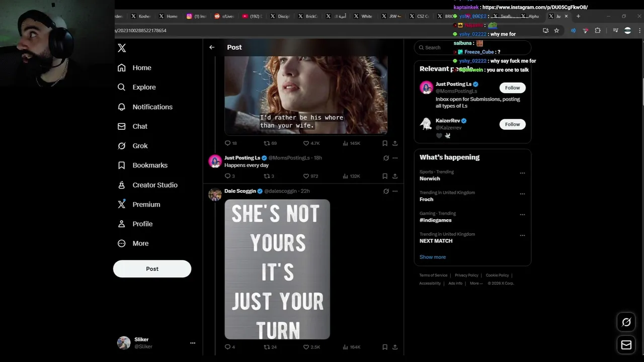Open more options for Norwich trend
The image size is (644, 362).
click(522, 173)
